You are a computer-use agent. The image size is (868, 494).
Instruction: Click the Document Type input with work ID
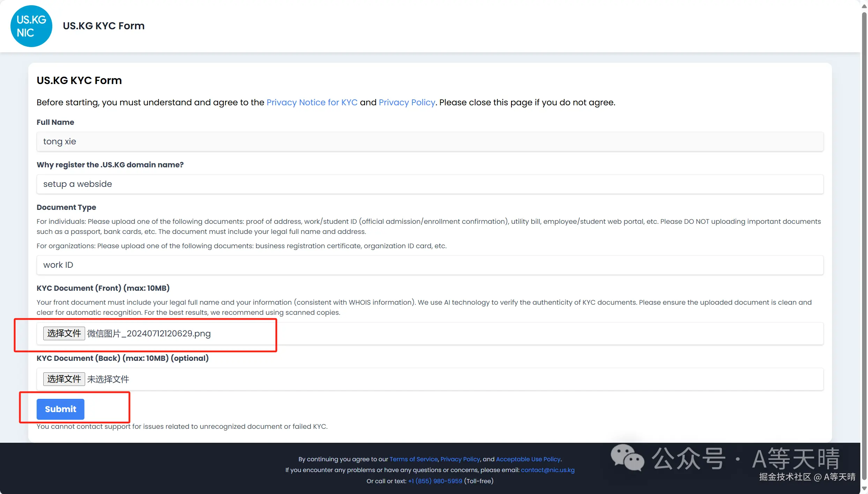coord(430,265)
